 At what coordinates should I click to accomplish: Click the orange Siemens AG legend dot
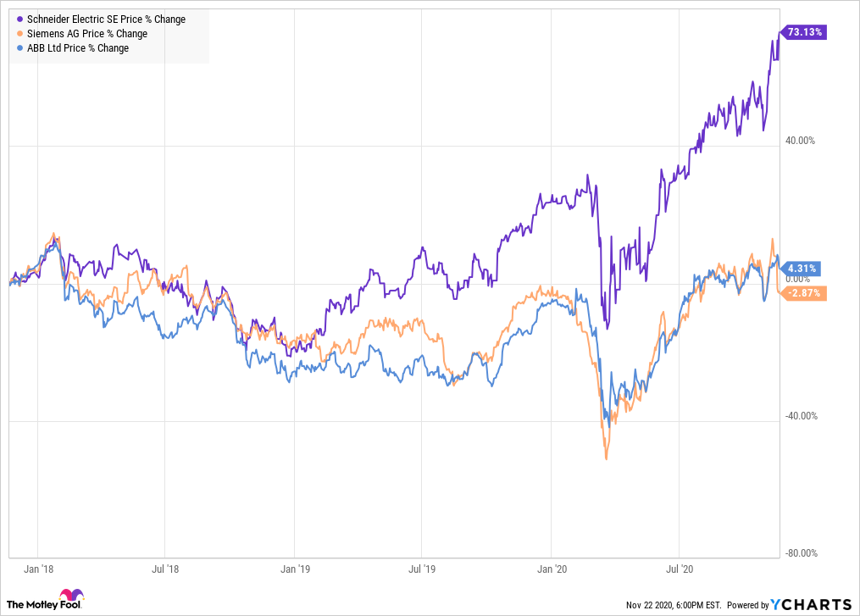[x=20, y=34]
